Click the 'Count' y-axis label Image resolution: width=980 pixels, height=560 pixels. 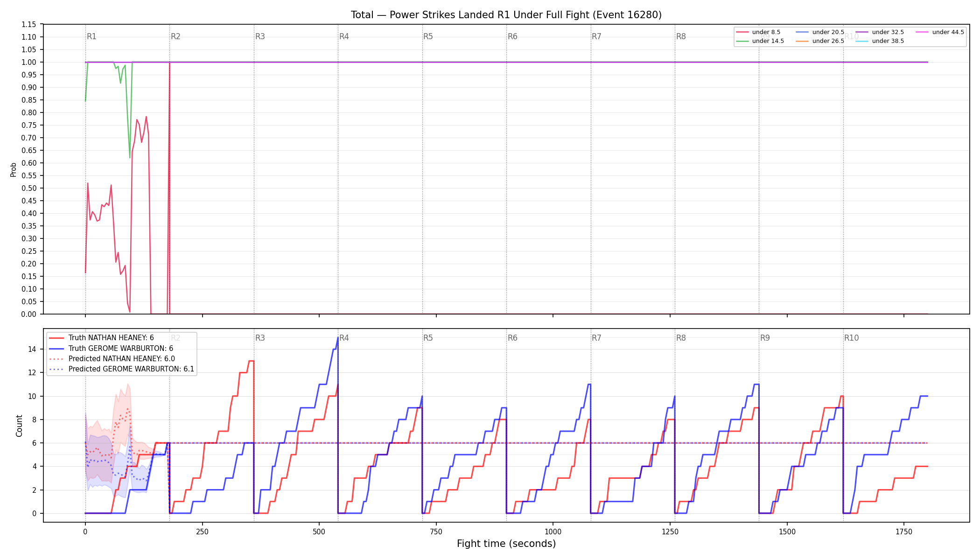pos(19,426)
